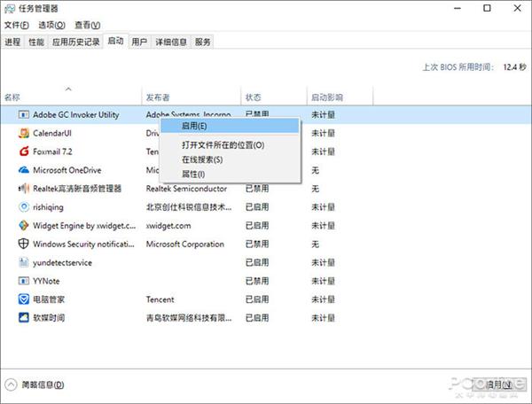Click the 简略信息(D) link
532x404 pixels.
pos(43,385)
